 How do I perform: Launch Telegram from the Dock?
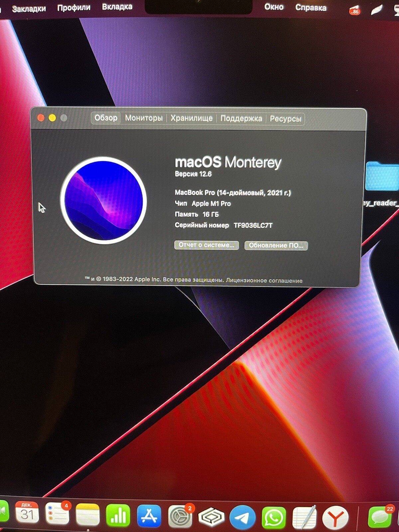tap(243, 517)
